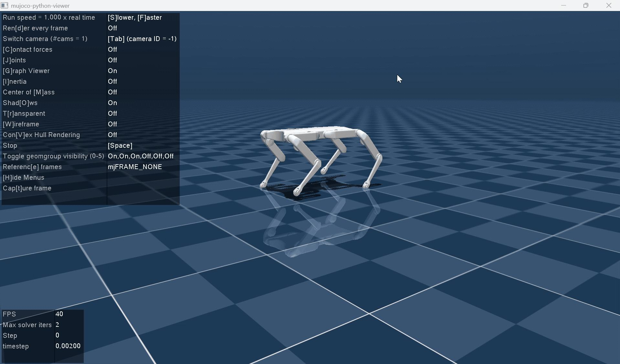The width and height of the screenshot is (620, 364).
Task: Click the 'Stop' label in the menu
Action: coord(10,145)
